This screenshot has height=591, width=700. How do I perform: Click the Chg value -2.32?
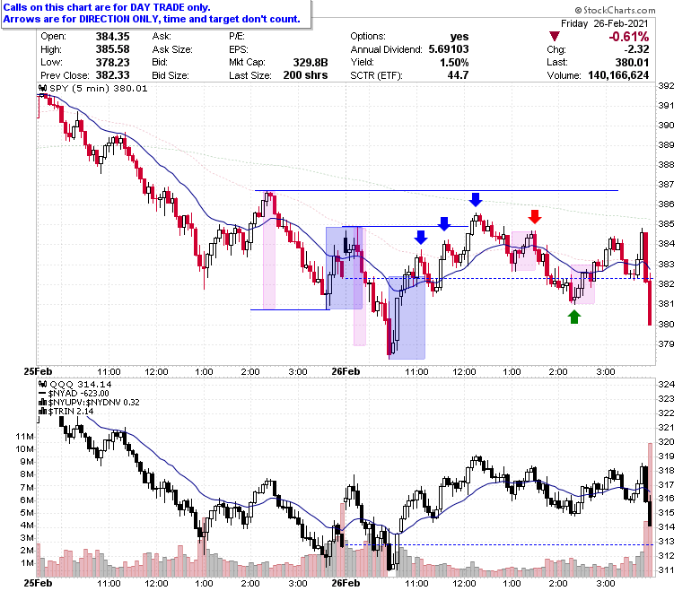[x=636, y=49]
